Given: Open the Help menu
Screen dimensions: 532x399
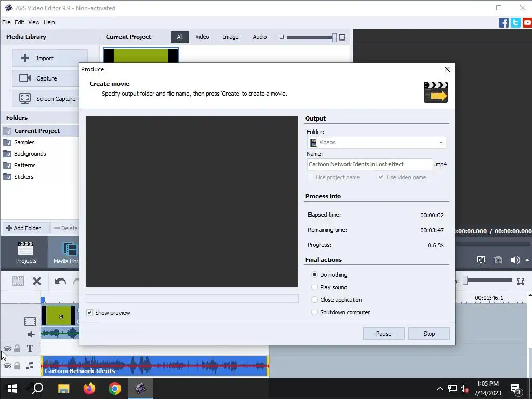Looking at the screenshot, I should [x=49, y=22].
